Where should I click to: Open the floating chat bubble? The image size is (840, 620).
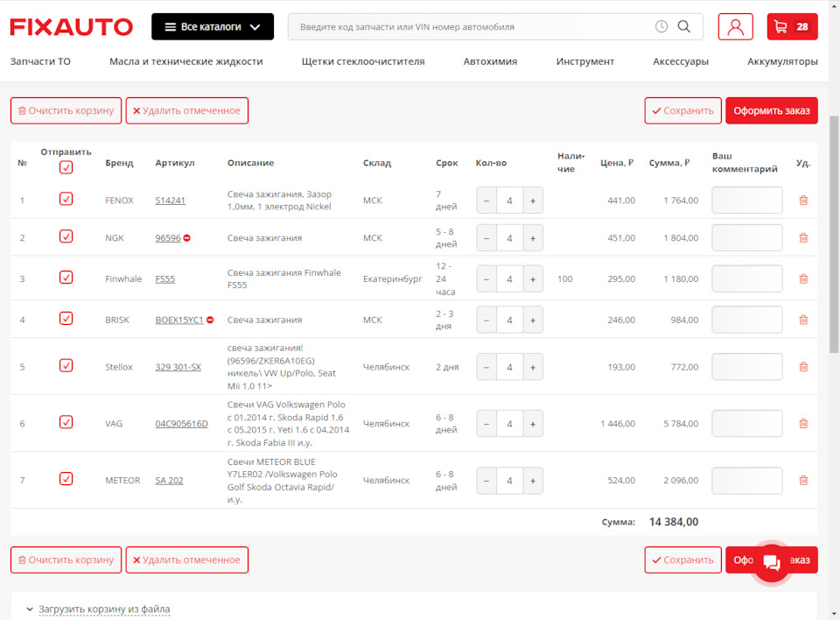[x=772, y=561]
